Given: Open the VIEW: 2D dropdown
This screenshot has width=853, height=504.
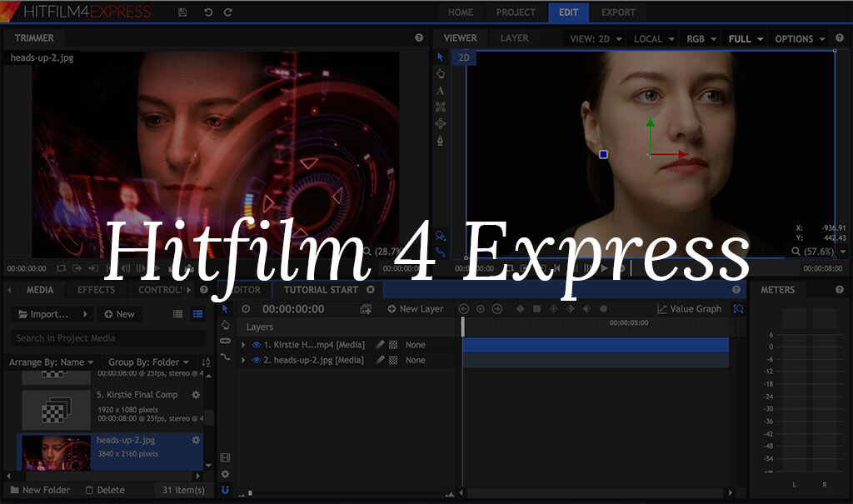Looking at the screenshot, I should click(596, 38).
